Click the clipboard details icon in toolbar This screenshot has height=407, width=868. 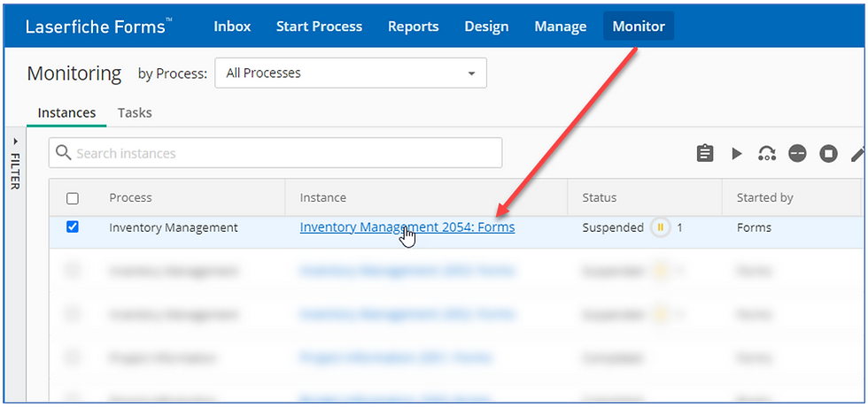point(705,153)
